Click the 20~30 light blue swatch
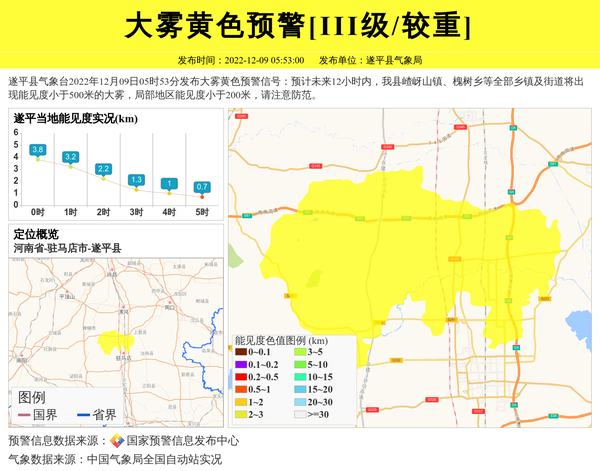The image size is (600, 471). (x=300, y=402)
